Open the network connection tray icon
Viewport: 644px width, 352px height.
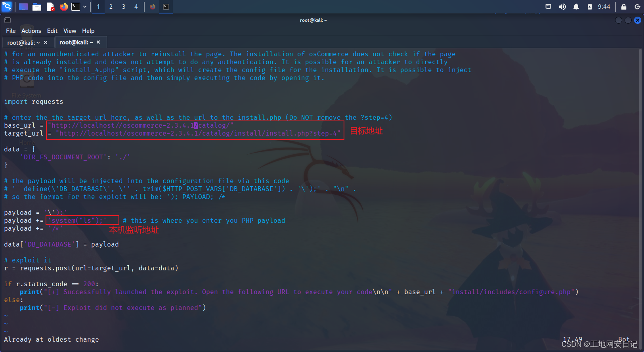click(548, 7)
